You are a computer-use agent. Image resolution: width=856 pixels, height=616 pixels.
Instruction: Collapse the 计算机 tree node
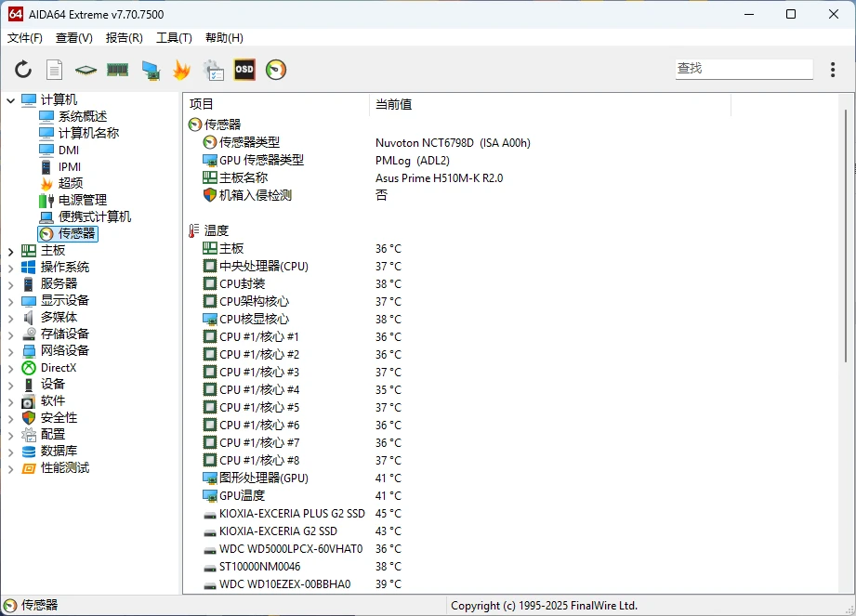pyautogui.click(x=10, y=100)
